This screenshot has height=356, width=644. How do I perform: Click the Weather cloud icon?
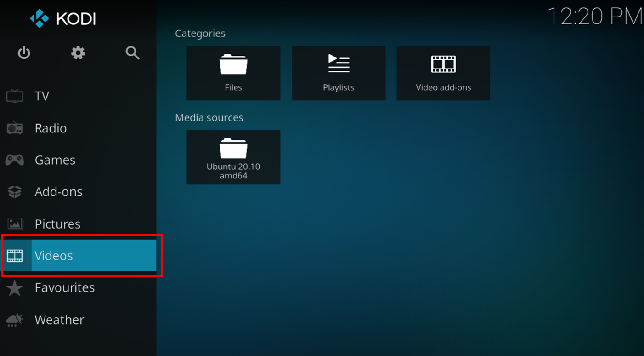[15, 320]
